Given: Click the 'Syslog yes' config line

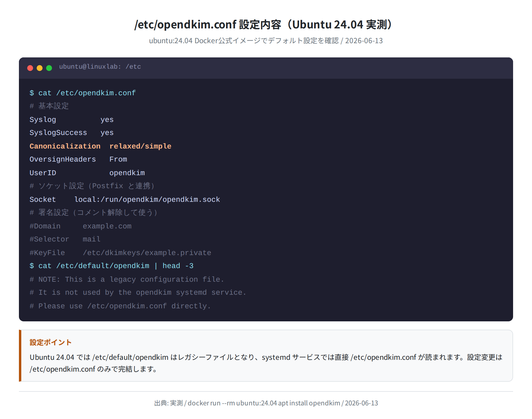Looking at the screenshot, I should click(x=72, y=120).
